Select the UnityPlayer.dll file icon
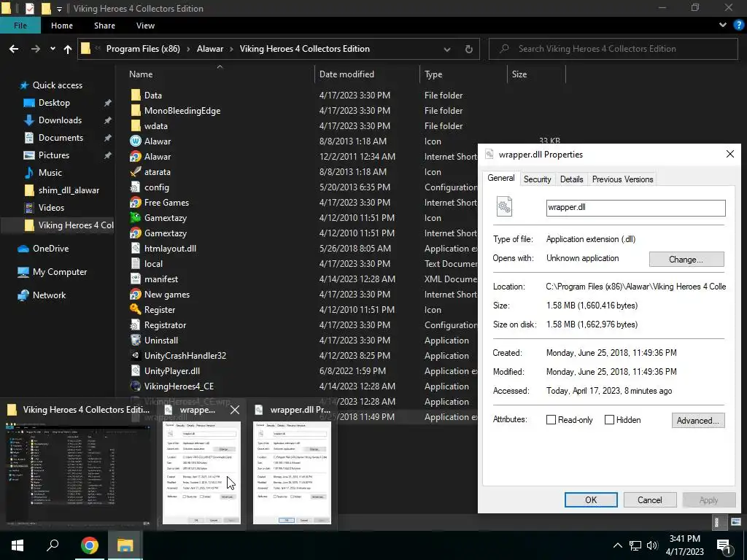Viewport: 747px width, 560px height. pos(136,370)
